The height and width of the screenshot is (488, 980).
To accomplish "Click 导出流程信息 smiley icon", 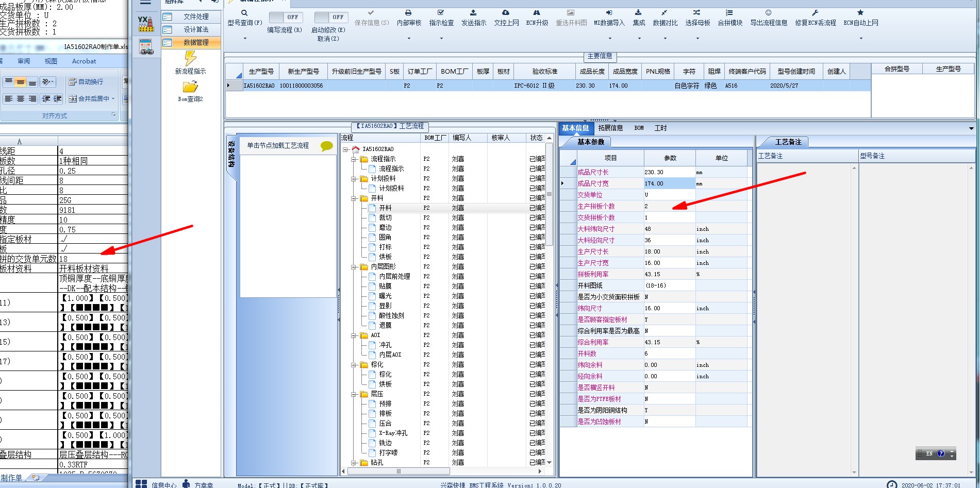I will (768, 12).
